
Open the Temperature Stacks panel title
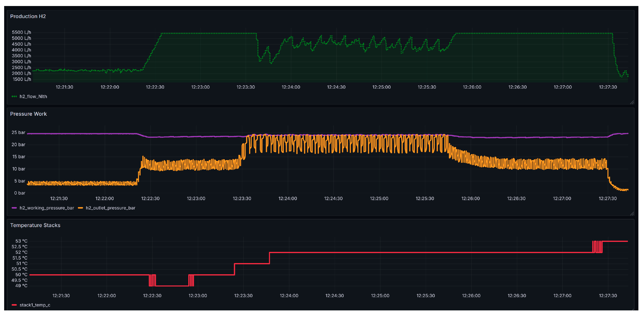coord(35,225)
